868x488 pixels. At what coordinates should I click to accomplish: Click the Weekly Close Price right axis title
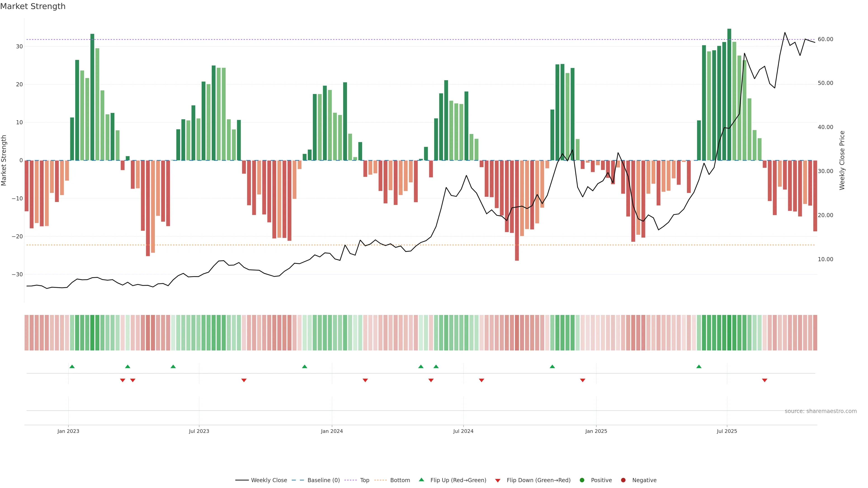(x=842, y=160)
